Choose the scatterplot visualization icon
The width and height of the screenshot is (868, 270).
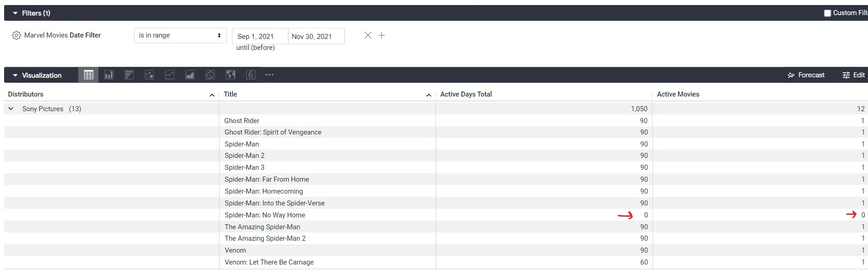click(149, 75)
